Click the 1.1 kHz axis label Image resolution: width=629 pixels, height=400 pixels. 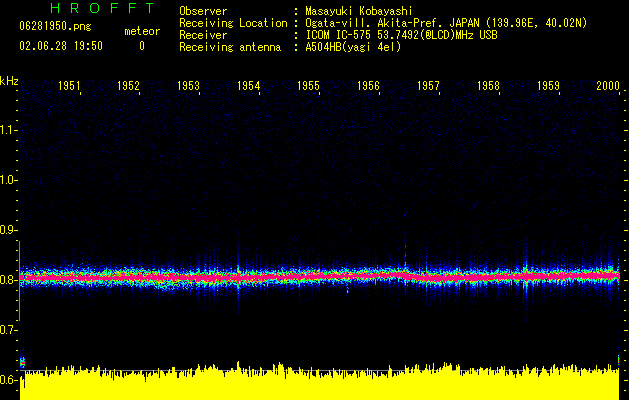pyautogui.click(x=7, y=130)
